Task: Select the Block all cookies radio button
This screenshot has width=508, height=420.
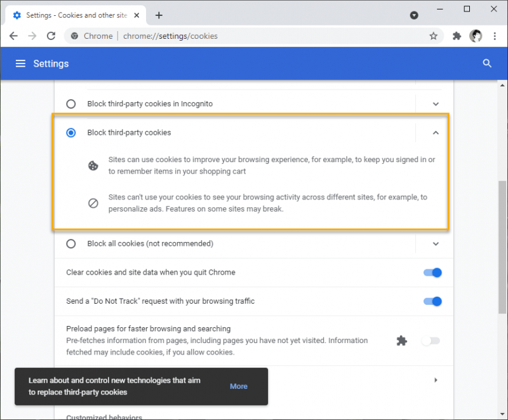Action: pos(70,244)
